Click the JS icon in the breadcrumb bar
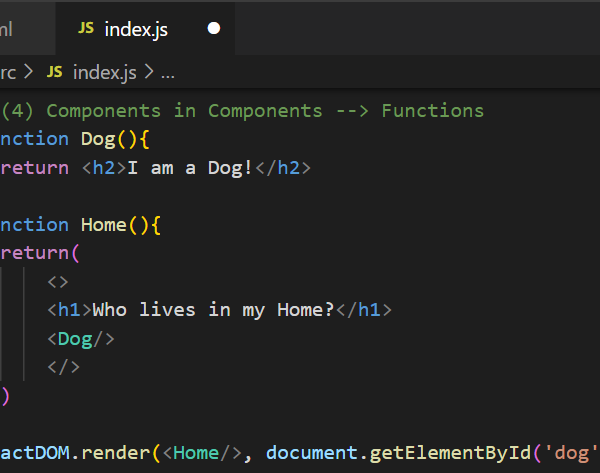The height and width of the screenshot is (473, 600). coord(55,72)
